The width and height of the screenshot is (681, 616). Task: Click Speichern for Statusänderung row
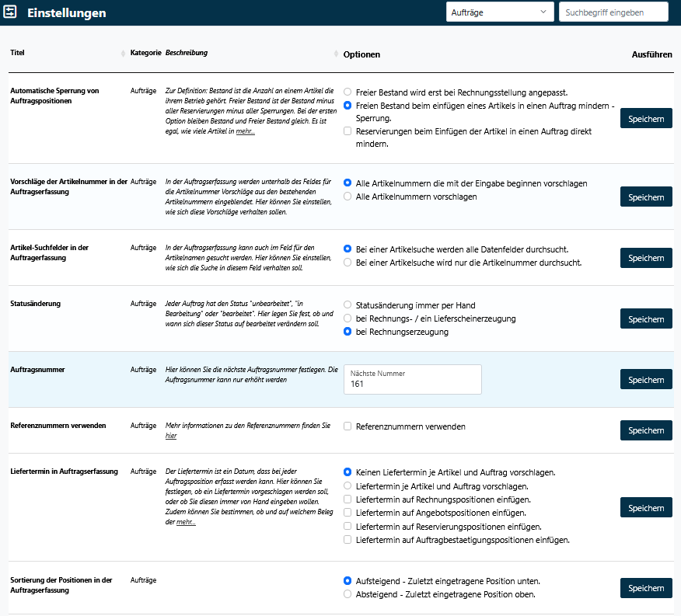click(x=645, y=318)
